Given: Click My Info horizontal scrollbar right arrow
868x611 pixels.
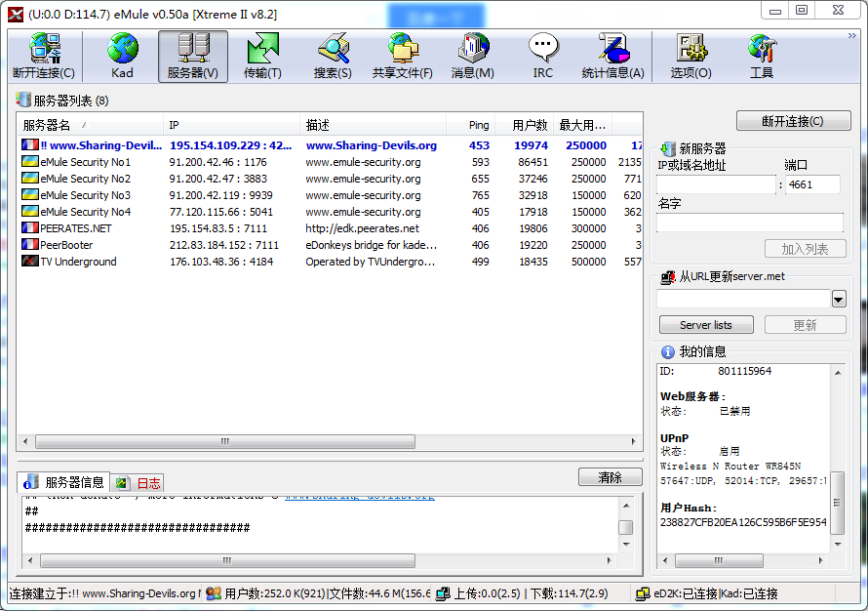Looking at the screenshot, I should [820, 560].
